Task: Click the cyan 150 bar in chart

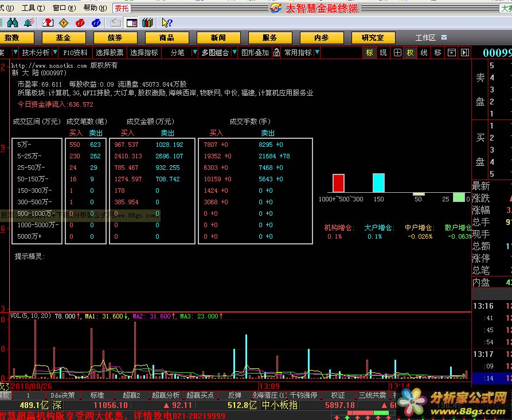Action: pyautogui.click(x=378, y=182)
